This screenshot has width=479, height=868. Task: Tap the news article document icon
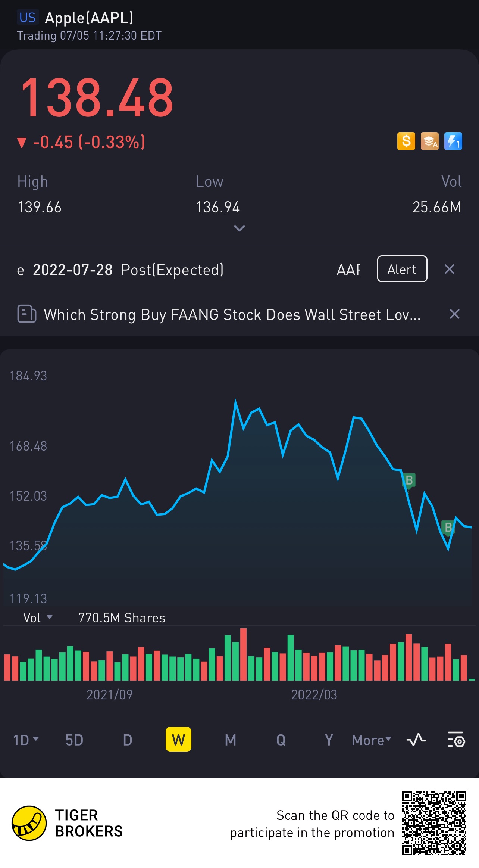tap(26, 314)
